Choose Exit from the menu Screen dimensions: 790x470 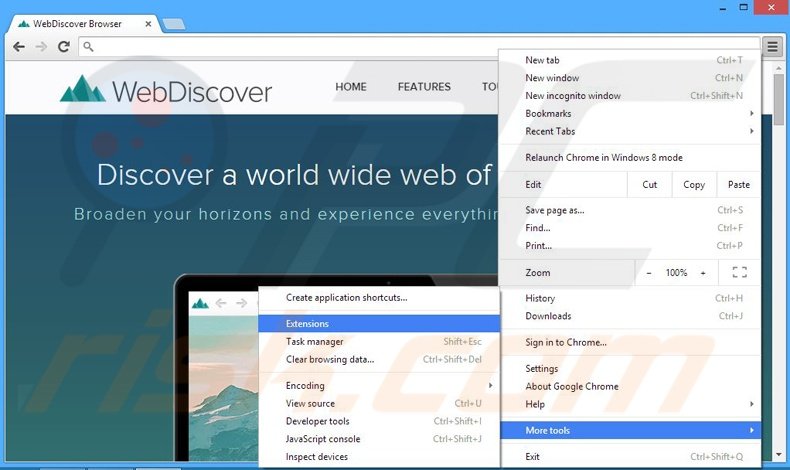pos(630,457)
